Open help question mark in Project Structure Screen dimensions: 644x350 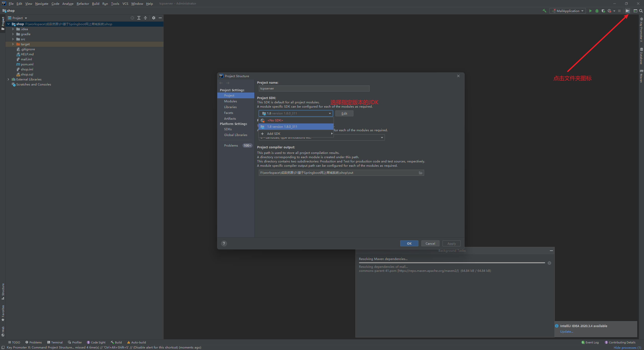(224, 243)
